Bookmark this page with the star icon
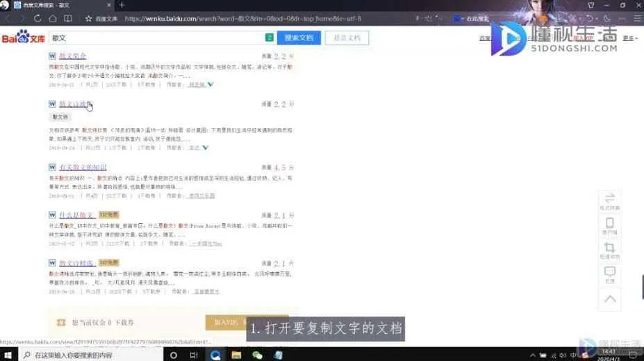 (x=88, y=19)
